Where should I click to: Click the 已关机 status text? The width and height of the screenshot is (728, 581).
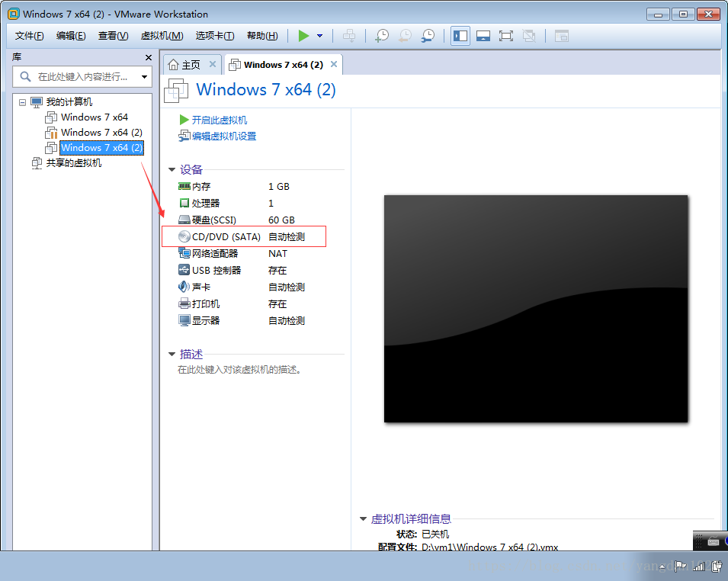[435, 534]
